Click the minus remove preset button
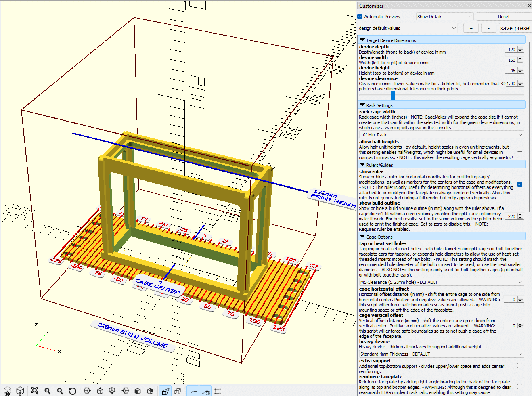 pyautogui.click(x=489, y=28)
